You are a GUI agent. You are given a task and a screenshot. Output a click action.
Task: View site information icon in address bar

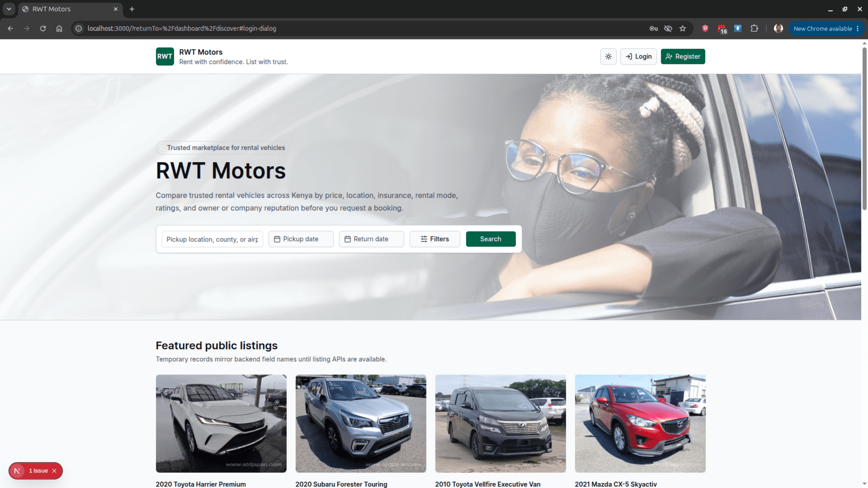pyautogui.click(x=78, y=29)
